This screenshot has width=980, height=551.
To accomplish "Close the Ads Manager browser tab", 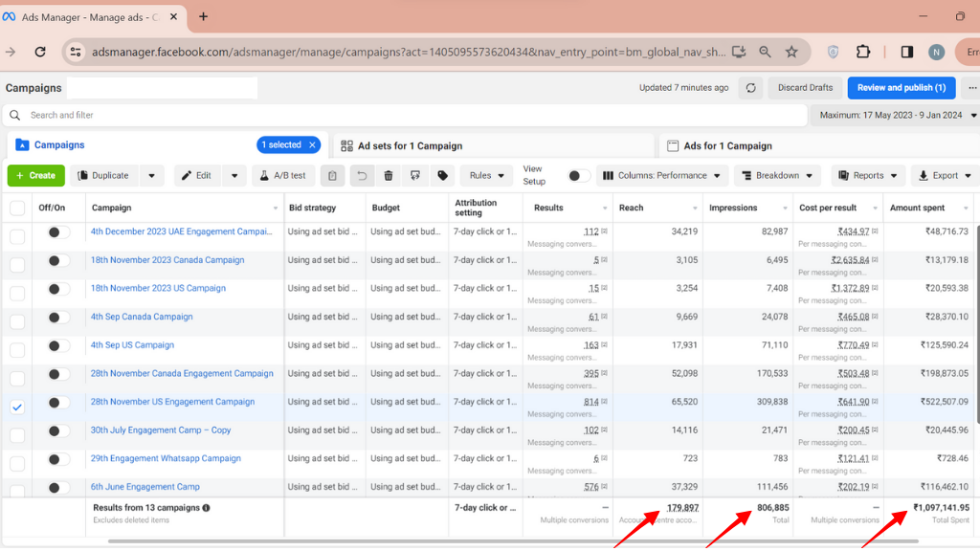I will coord(174,17).
